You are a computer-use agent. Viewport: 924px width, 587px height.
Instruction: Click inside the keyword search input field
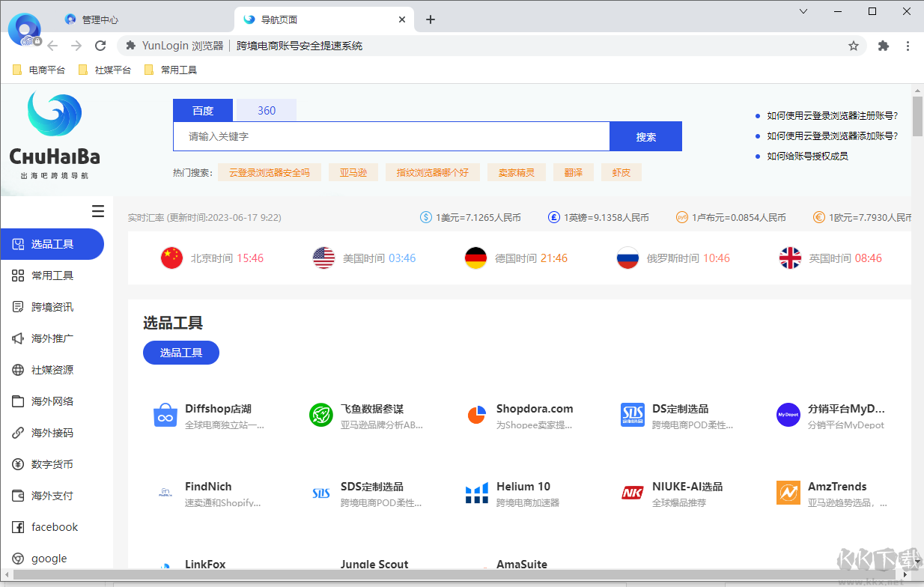point(391,136)
